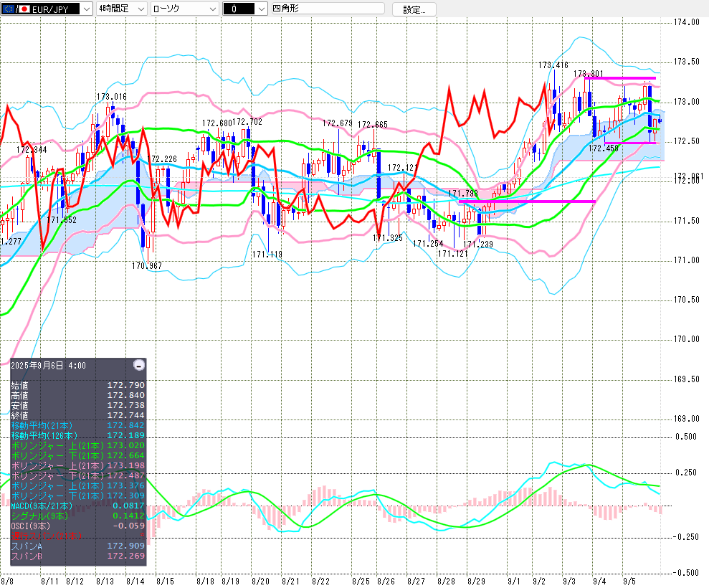Open the EUR/JPY currency pair dropdown
The height and width of the screenshot is (588, 709).
tap(47, 9)
